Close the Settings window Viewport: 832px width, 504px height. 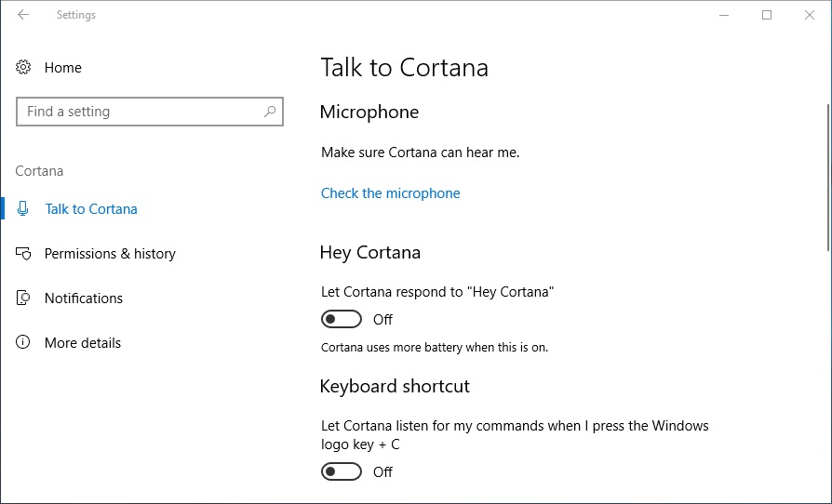(809, 15)
